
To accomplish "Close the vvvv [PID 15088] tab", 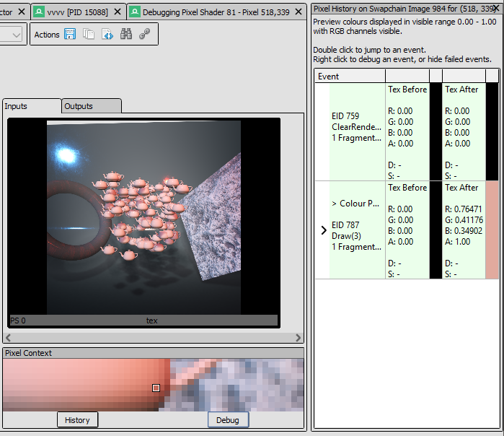I will 118,12.
